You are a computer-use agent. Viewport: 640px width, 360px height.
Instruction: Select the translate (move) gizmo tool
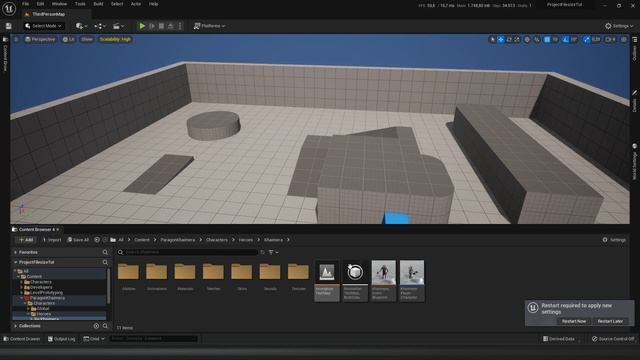501,40
